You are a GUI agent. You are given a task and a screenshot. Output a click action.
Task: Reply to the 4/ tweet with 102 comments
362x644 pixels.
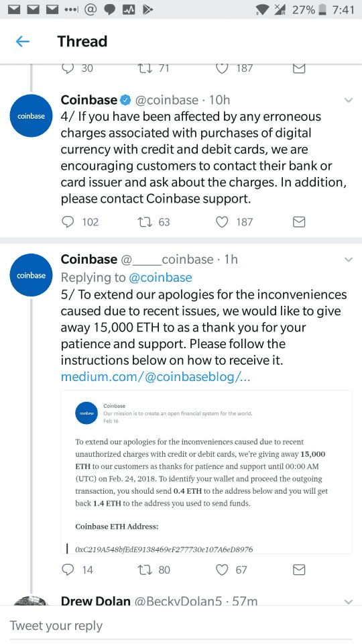pyautogui.click(x=68, y=222)
